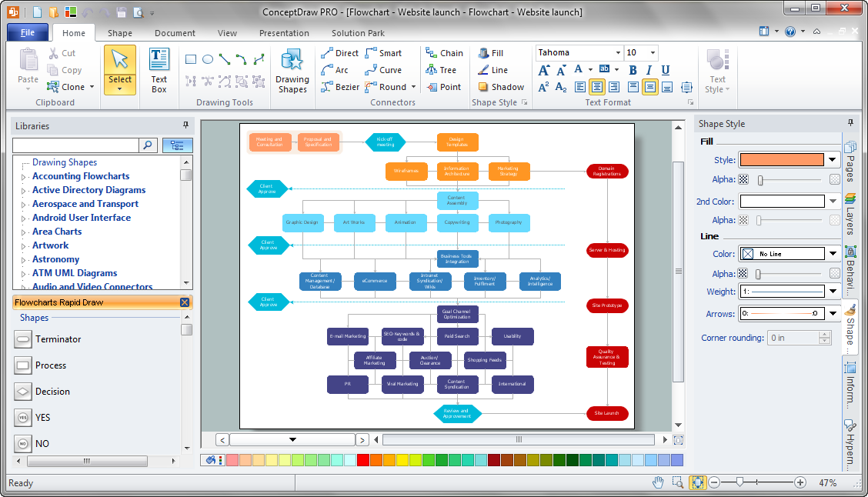Open the File menu
Image resolution: width=868 pixels, height=497 pixels.
pyautogui.click(x=27, y=33)
